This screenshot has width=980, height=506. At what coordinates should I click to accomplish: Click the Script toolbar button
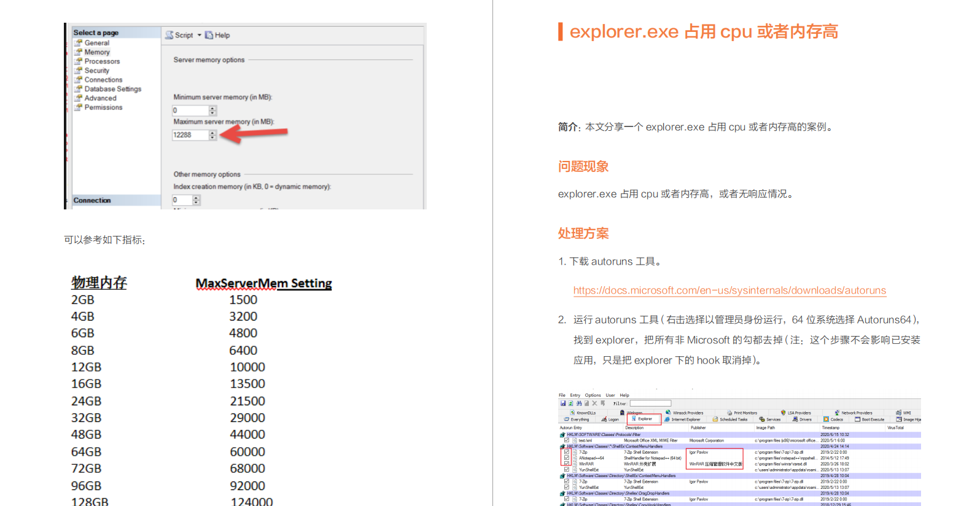179,35
